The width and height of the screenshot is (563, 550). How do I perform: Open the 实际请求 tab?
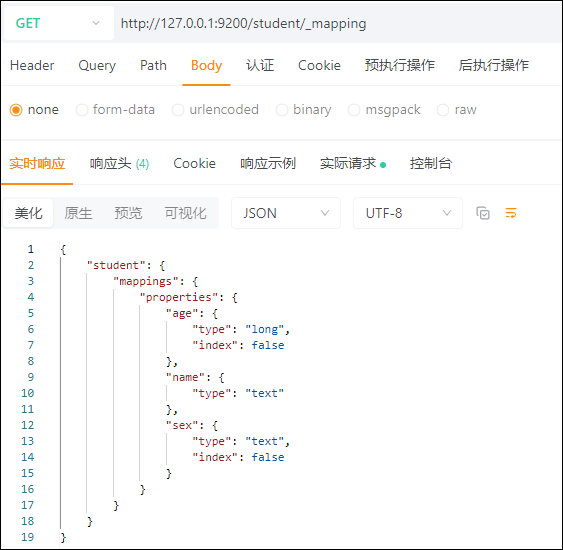coord(353,163)
